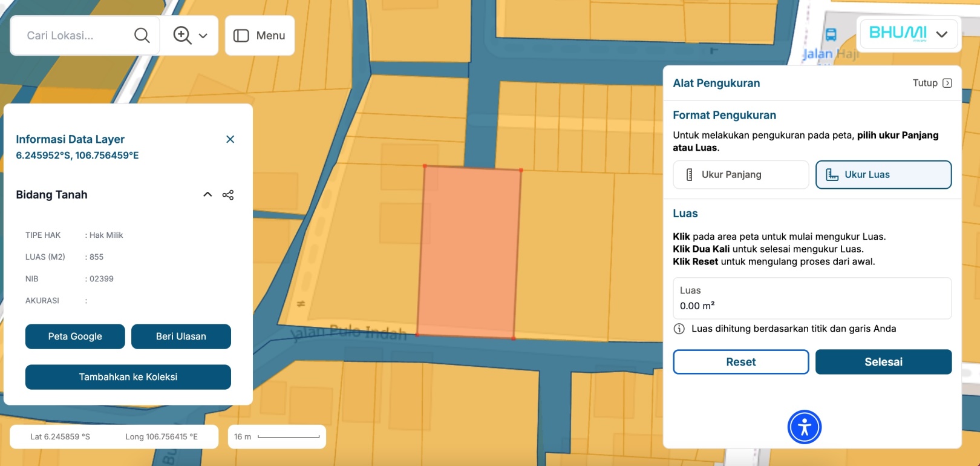This screenshot has height=466, width=980.
Task: Click the Tutup collapse-panel icon
Action: coord(947,83)
